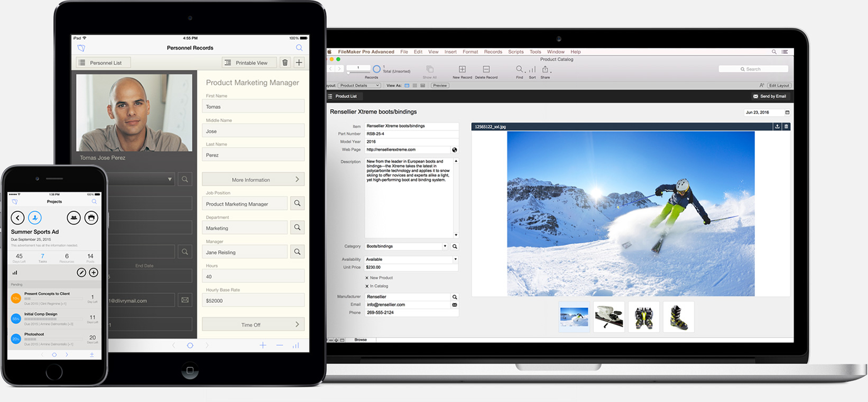Image resolution: width=868 pixels, height=402 pixels.
Task: Click the Delete Record toolbar icon
Action: (486, 70)
